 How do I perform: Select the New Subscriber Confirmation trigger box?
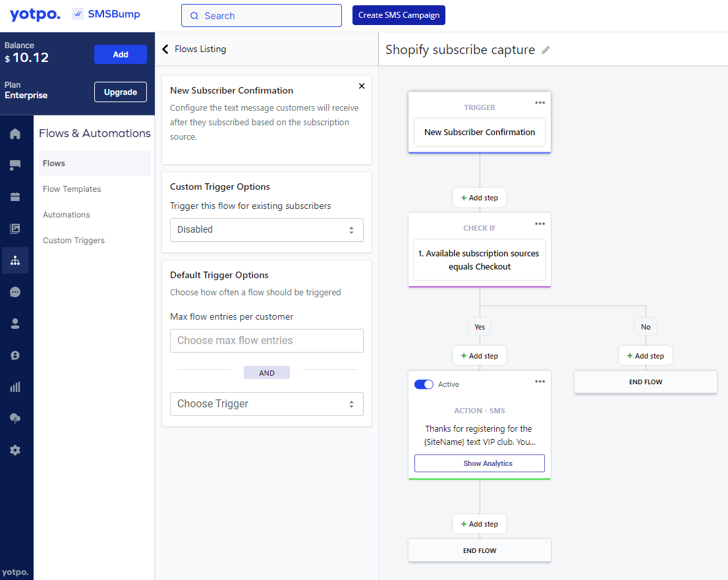(480, 132)
